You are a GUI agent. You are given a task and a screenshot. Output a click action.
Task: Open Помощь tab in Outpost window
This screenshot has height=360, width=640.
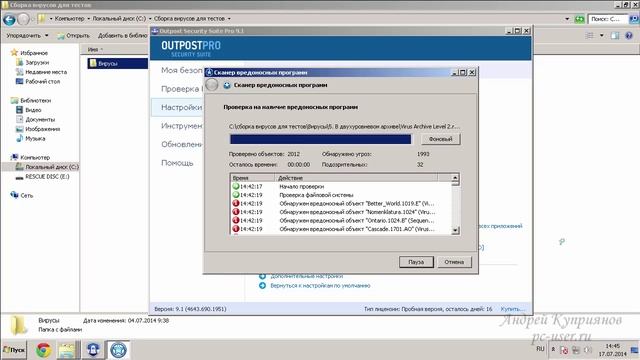[177, 163]
